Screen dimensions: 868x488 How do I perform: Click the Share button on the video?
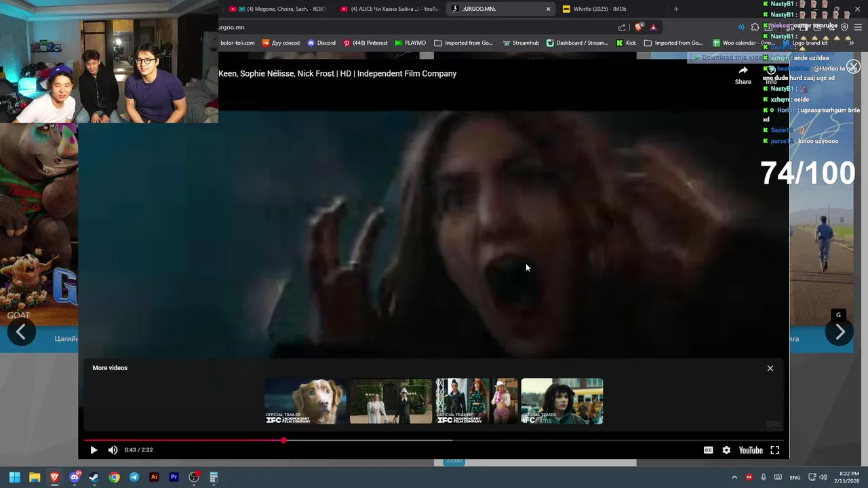(743, 75)
